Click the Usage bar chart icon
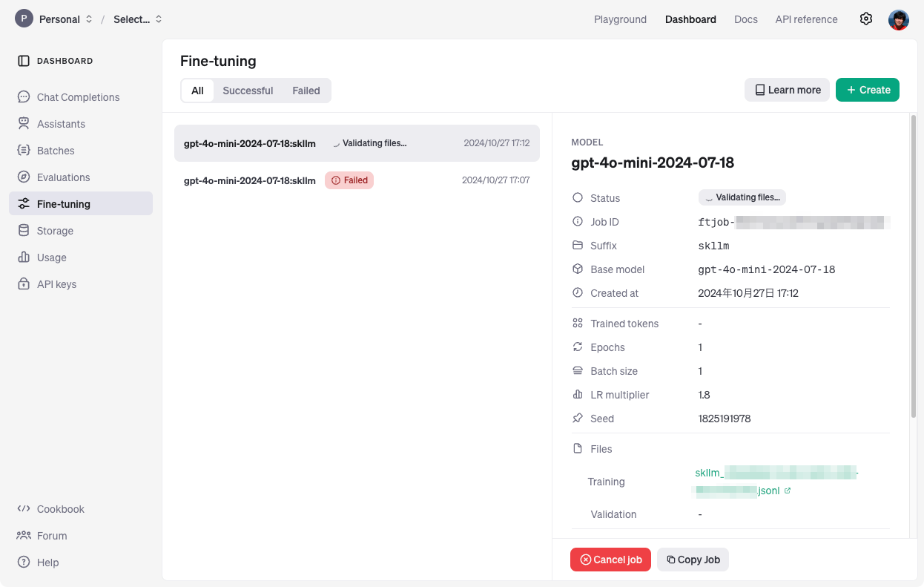The image size is (924, 587). [24, 258]
